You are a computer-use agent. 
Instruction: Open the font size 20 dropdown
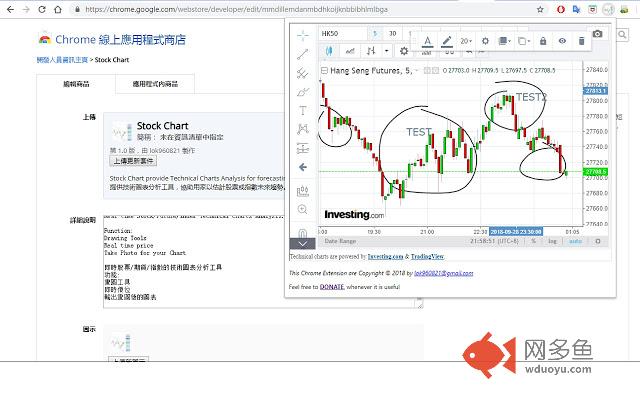(466, 41)
